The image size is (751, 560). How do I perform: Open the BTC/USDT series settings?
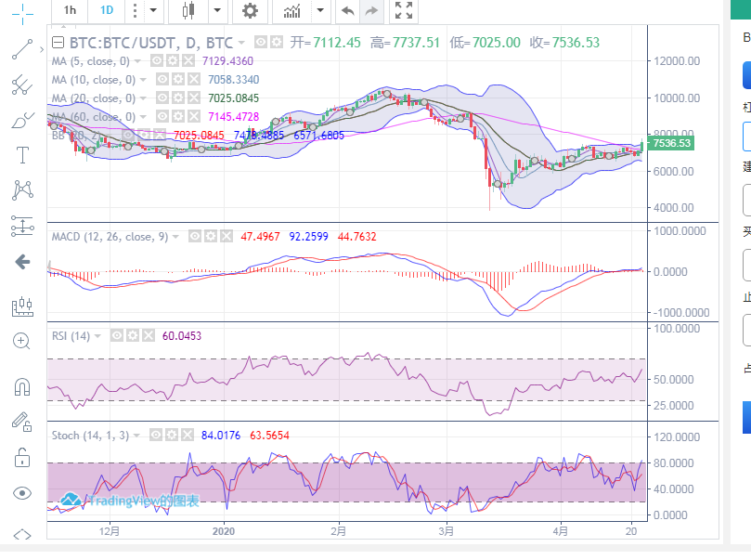(277, 43)
